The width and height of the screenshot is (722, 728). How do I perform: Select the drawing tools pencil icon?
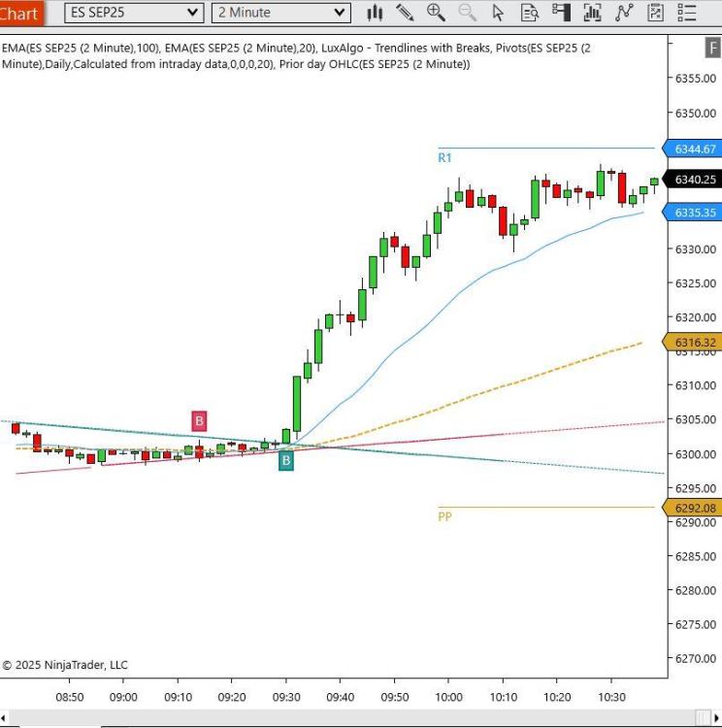[405, 13]
